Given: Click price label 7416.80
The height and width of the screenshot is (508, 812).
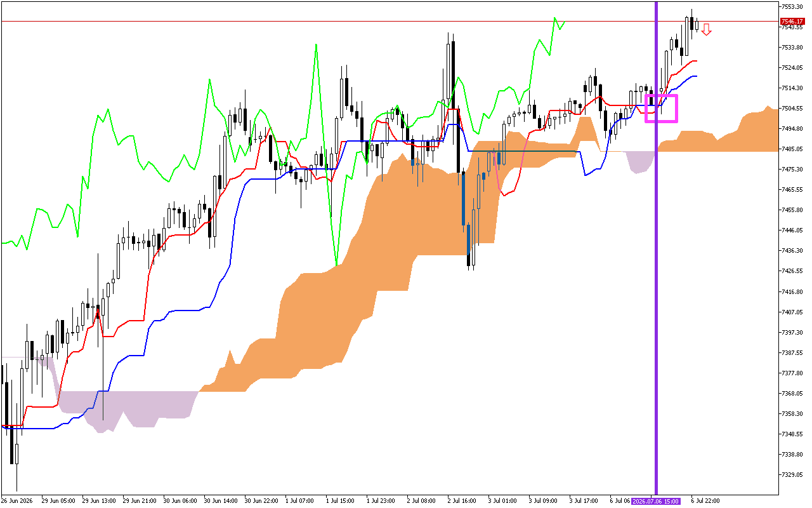Looking at the screenshot, I should point(793,291).
